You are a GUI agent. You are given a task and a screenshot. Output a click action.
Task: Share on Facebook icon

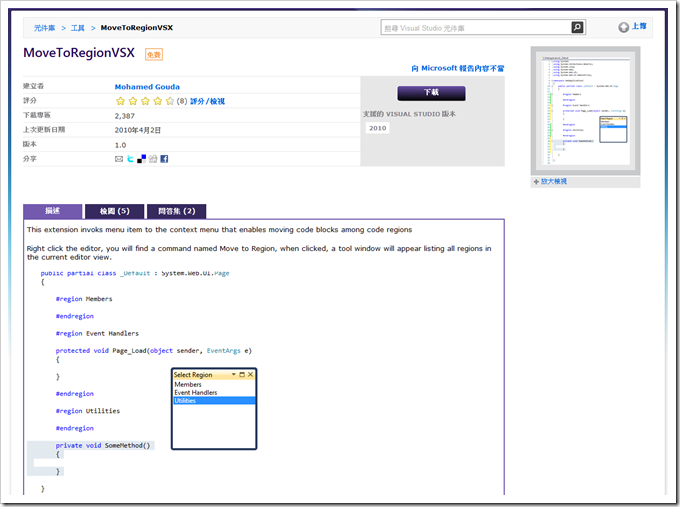pos(164,159)
